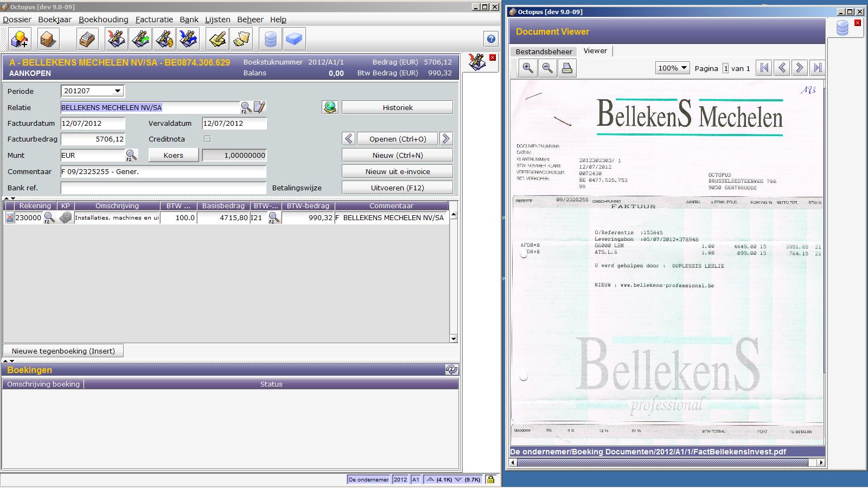868x488 pixels.
Task: Click the blue tray toolbar icon
Action: pos(295,39)
